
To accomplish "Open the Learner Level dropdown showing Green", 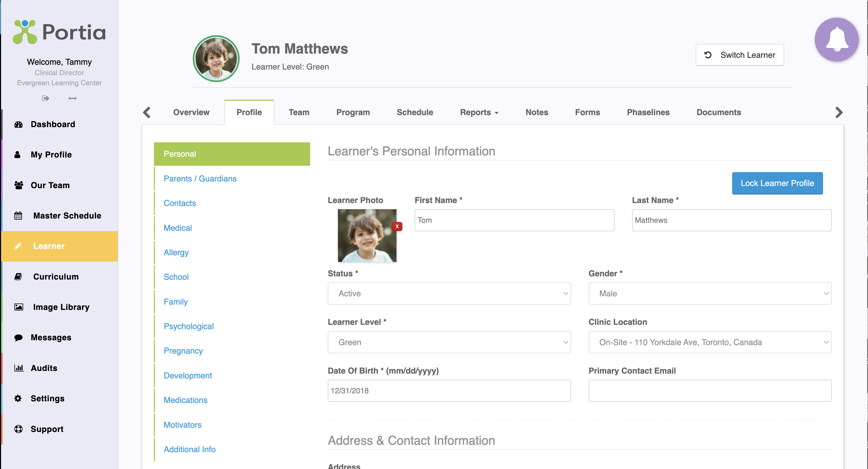I will click(x=449, y=342).
